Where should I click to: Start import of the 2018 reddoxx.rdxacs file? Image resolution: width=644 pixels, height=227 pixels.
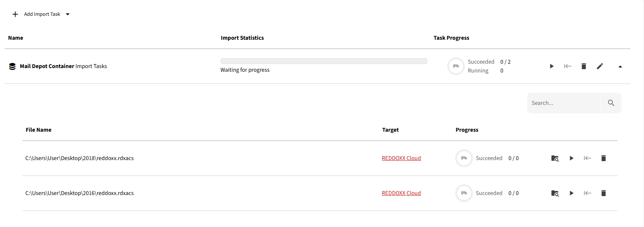tap(571, 158)
